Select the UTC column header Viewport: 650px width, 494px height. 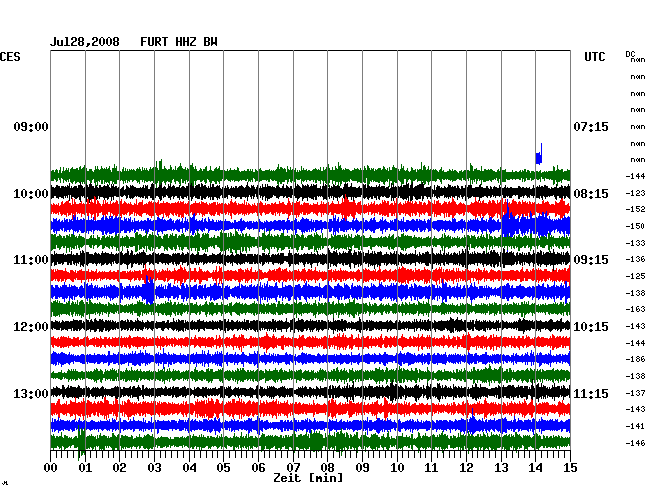pos(594,57)
